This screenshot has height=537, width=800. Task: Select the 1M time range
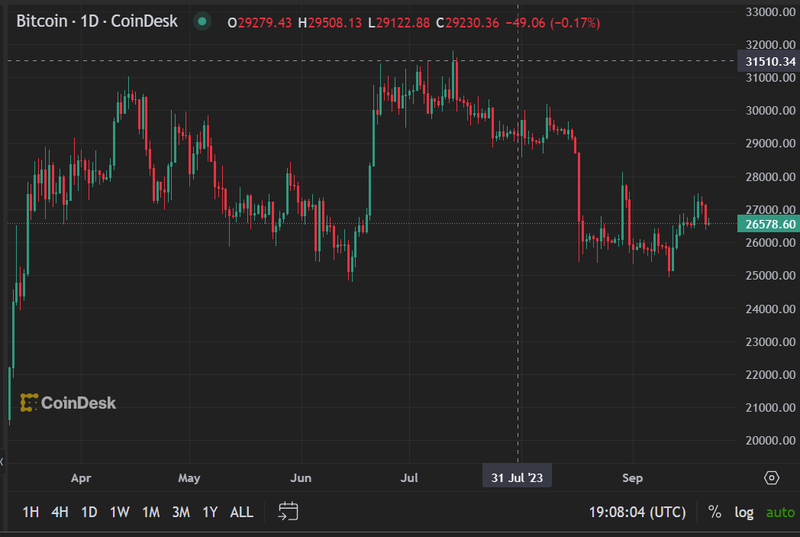pyautogui.click(x=151, y=512)
